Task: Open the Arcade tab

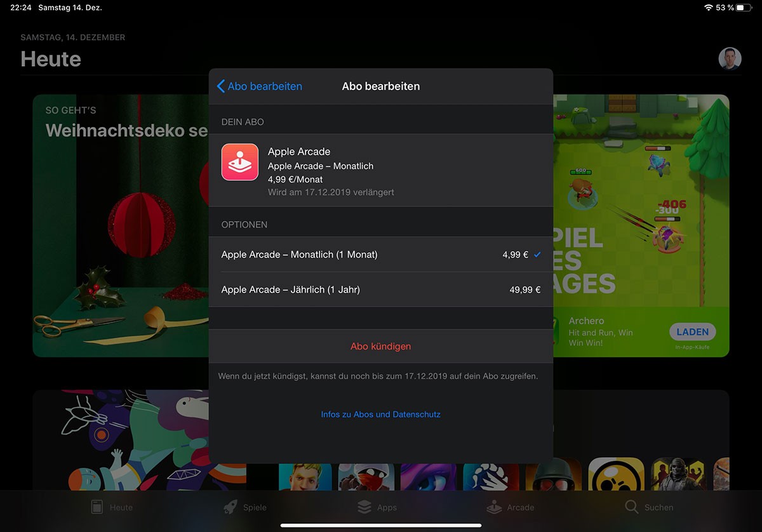Action: pyautogui.click(x=511, y=507)
